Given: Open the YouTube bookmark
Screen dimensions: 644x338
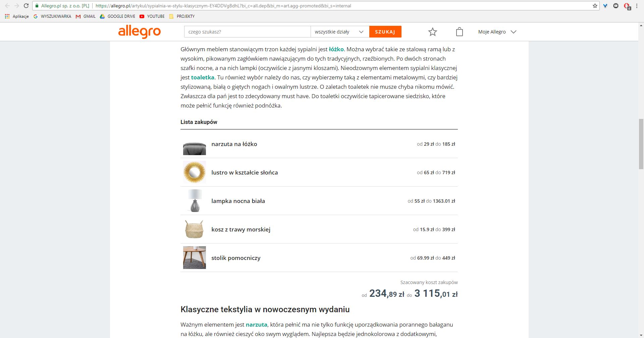Looking at the screenshot, I should click(152, 16).
